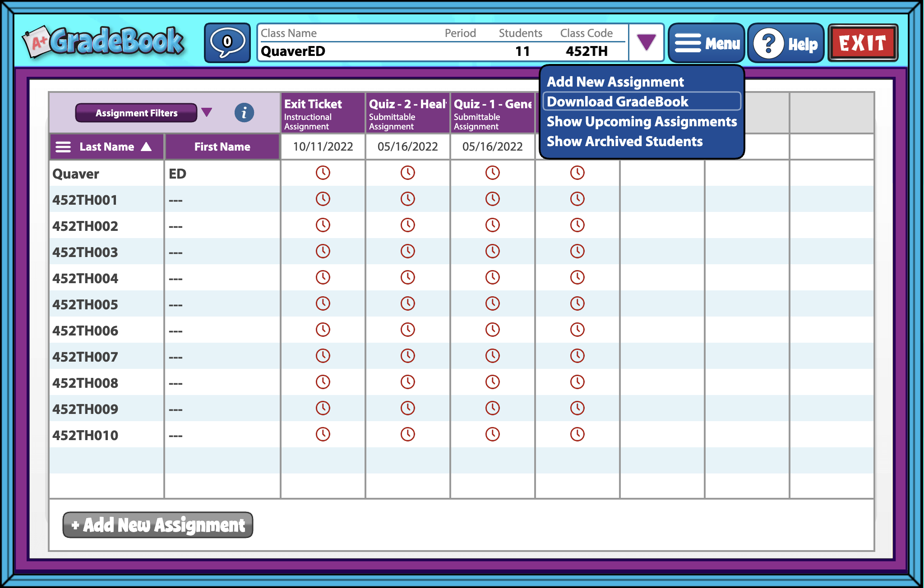This screenshot has width=924, height=588.
Task: Click fourth column clock icon for 452TH004
Action: tap(577, 277)
